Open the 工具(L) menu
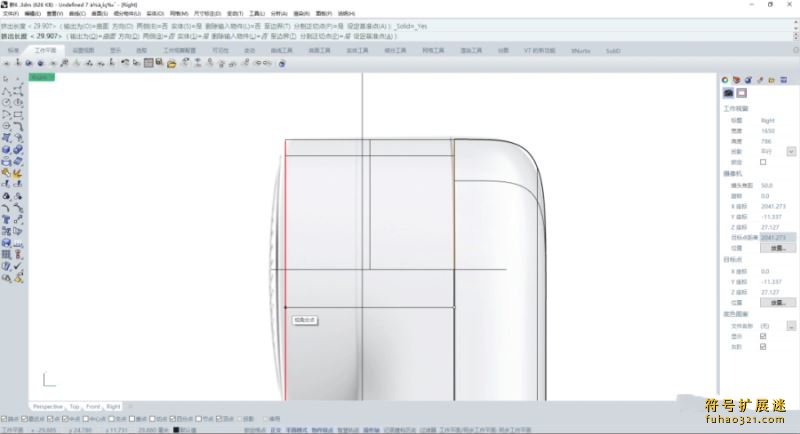 pyautogui.click(x=257, y=14)
